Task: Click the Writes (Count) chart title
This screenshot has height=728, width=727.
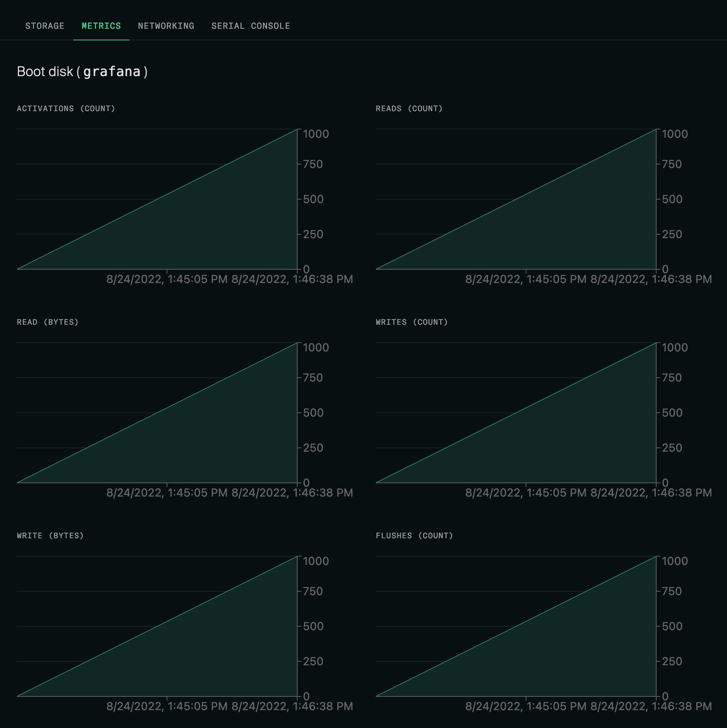Action: point(412,322)
